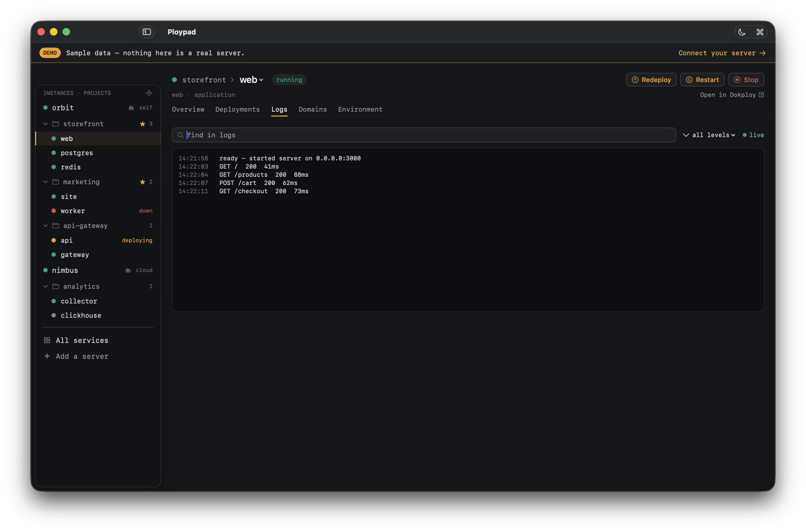
Task: Click the red status dot for worker
Action: point(54,211)
